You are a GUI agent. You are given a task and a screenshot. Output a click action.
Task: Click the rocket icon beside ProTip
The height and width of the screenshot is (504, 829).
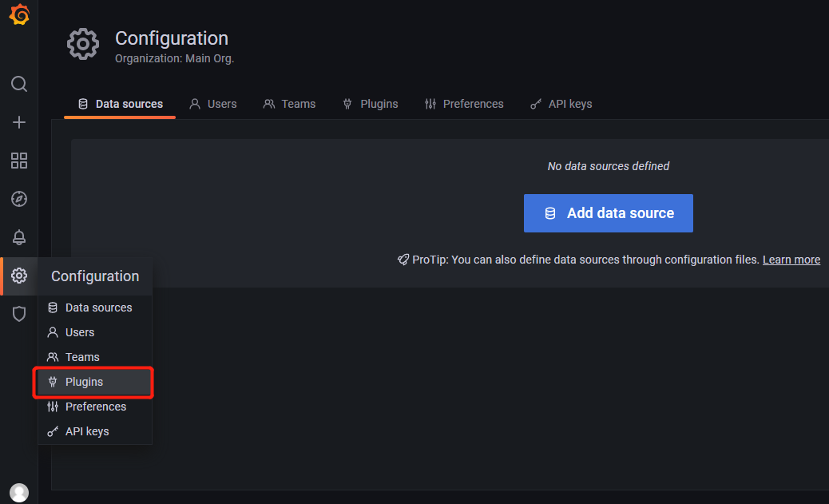(403, 260)
